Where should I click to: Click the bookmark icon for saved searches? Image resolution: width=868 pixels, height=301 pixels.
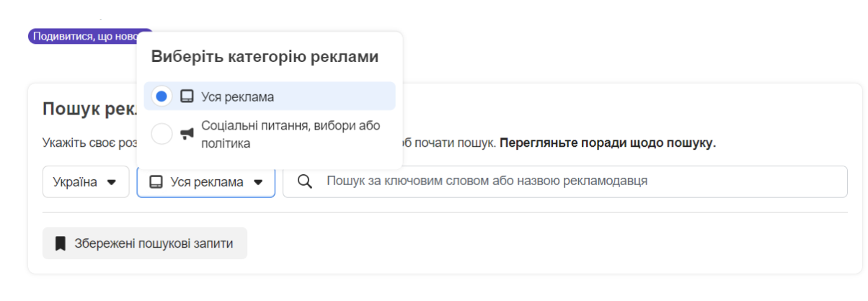[61, 243]
